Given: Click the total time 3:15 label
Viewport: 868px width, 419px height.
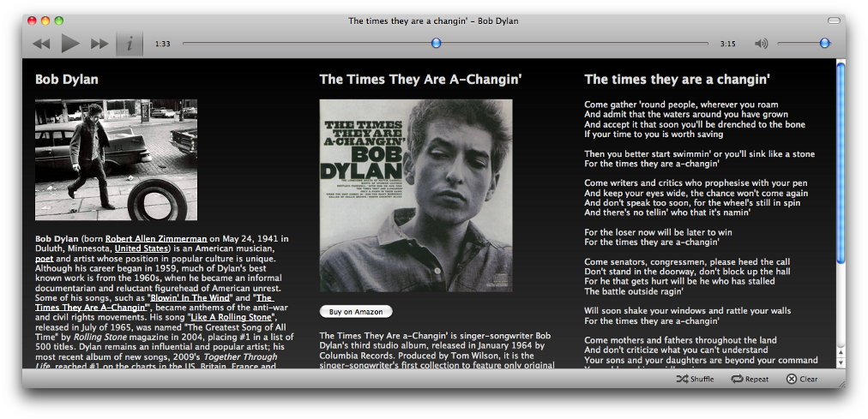Looking at the screenshot, I should pyautogui.click(x=727, y=44).
